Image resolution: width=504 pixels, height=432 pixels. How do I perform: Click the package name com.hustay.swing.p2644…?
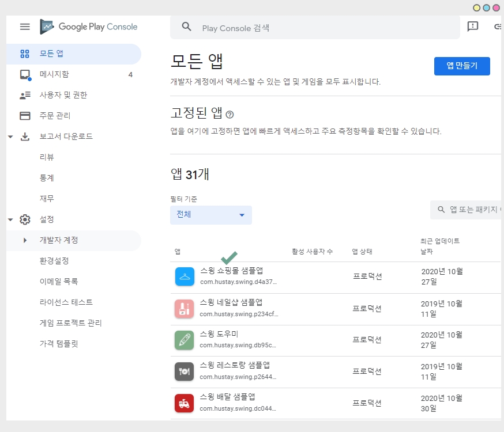[x=238, y=377]
